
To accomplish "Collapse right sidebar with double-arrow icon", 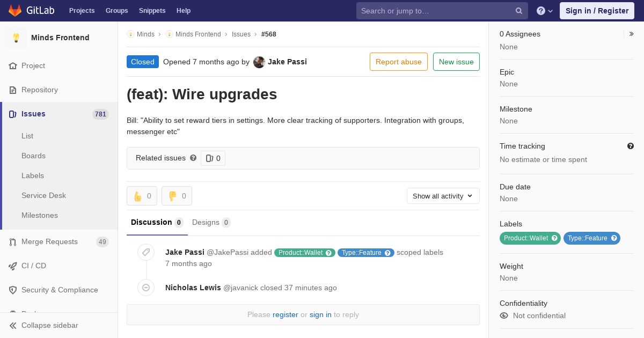I will (x=631, y=34).
